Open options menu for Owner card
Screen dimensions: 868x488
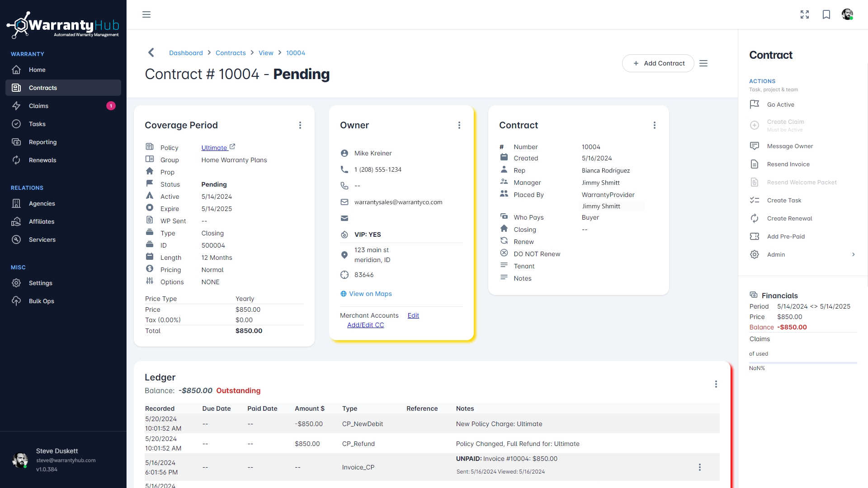pos(459,125)
